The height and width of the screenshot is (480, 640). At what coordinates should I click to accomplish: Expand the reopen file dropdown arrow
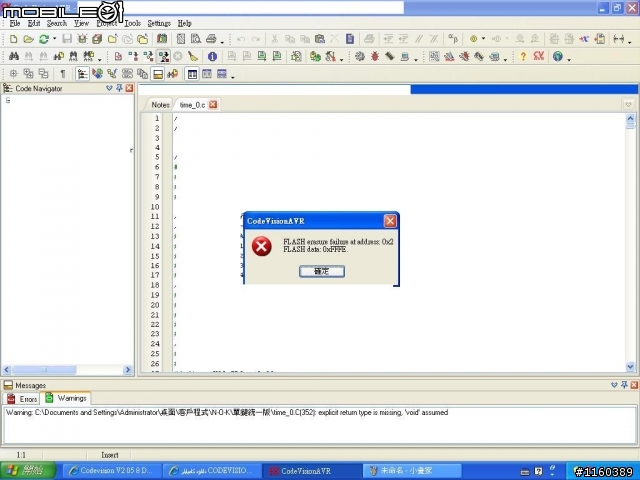point(54,39)
